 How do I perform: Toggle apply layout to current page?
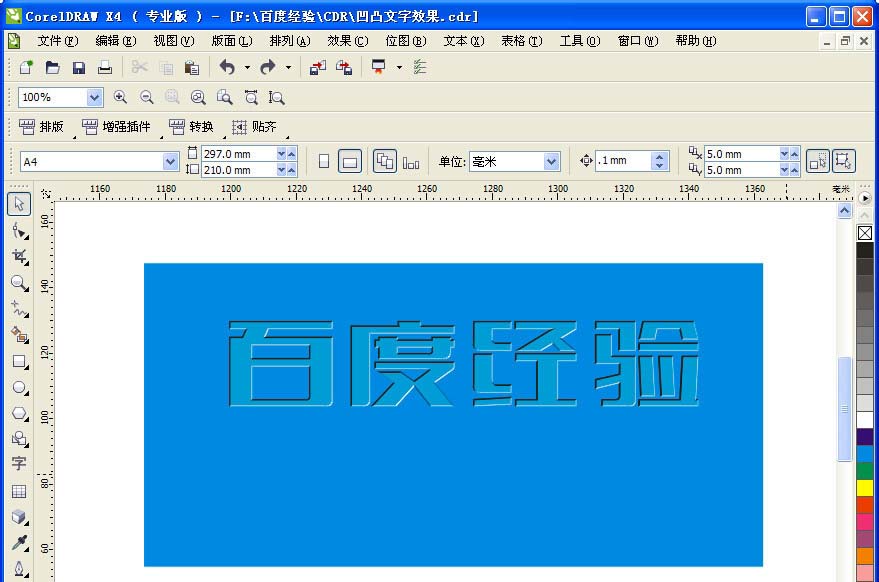[411, 161]
